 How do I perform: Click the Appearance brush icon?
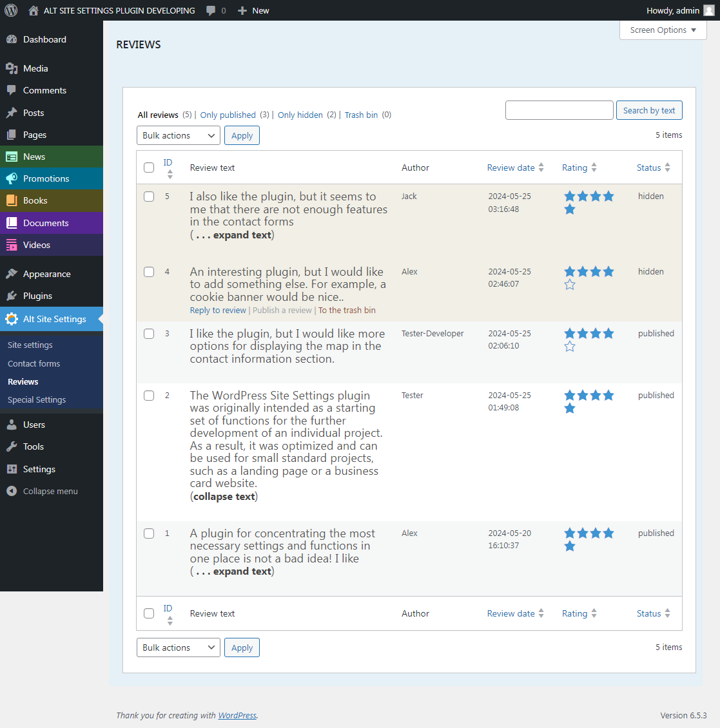[x=12, y=274]
